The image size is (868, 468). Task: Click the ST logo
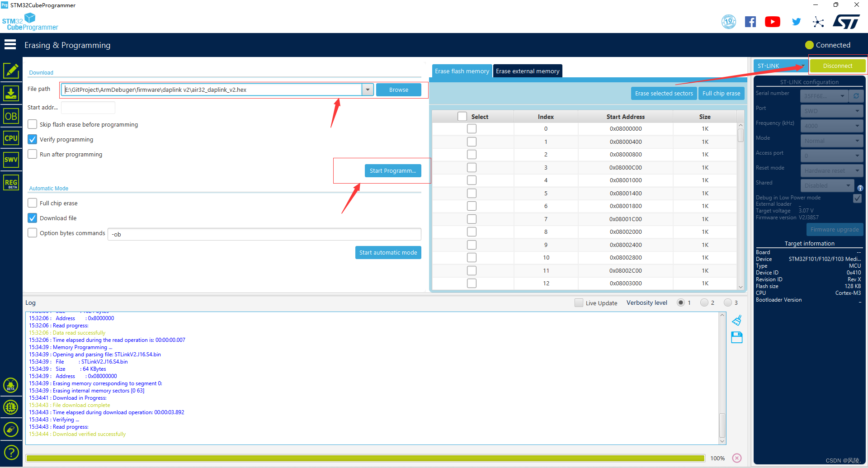(846, 22)
